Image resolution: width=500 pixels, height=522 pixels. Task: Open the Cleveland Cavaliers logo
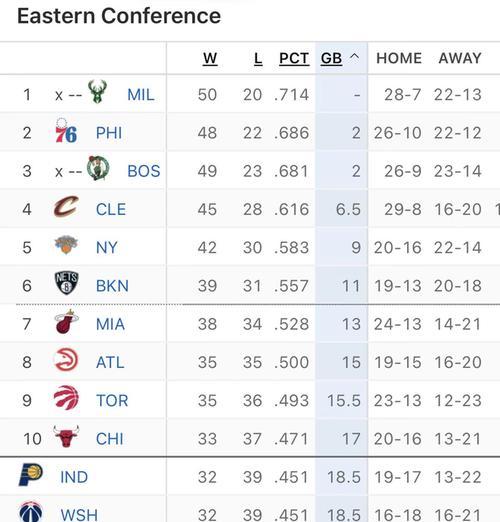(x=66, y=206)
